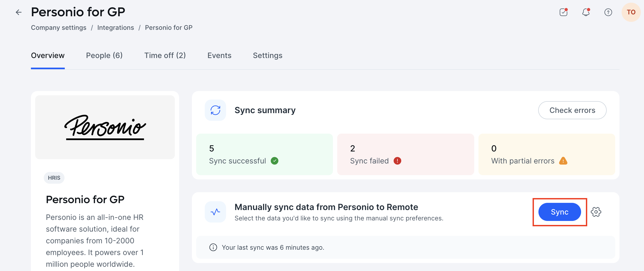Open the Settings tab
Screen dimensions: 644x271
[x=268, y=55]
